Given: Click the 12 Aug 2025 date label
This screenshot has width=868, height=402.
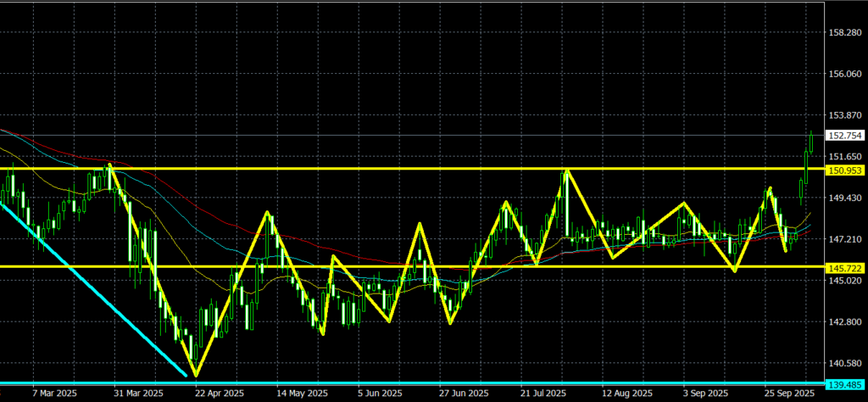Looking at the screenshot, I should [x=627, y=394].
